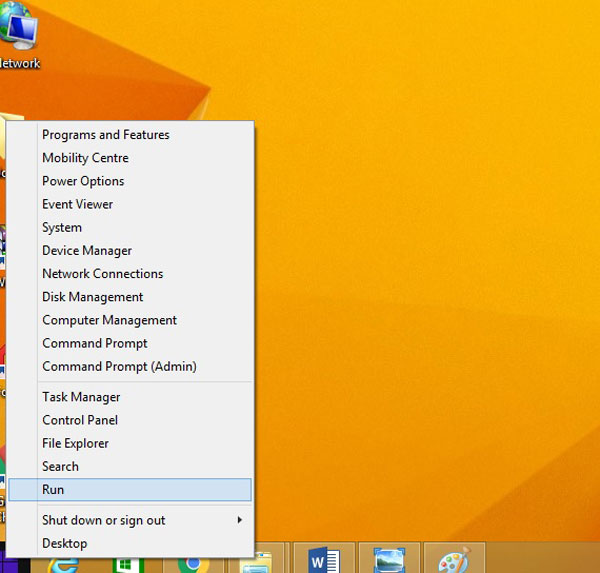Open Internet Explorer from the taskbar
600x573 pixels.
click(x=63, y=565)
